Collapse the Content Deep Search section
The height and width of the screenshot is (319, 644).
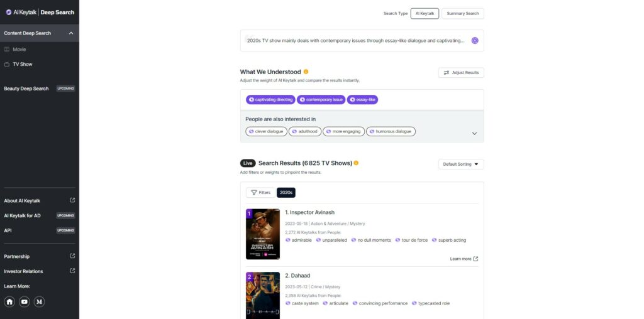click(71, 33)
